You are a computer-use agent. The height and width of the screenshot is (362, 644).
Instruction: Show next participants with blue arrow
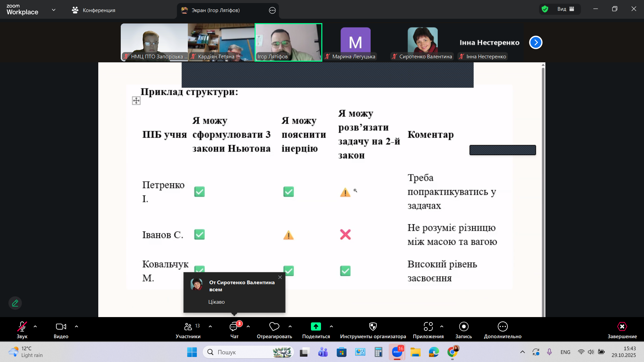(x=536, y=43)
